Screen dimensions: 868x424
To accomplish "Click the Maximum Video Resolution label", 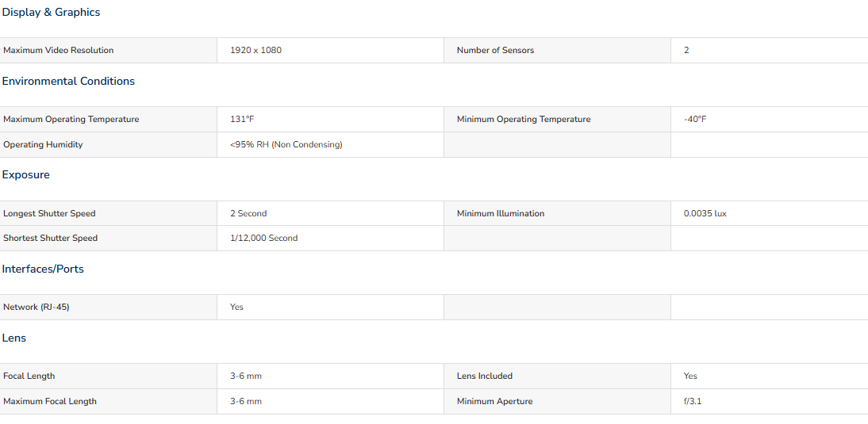I will (x=58, y=50).
